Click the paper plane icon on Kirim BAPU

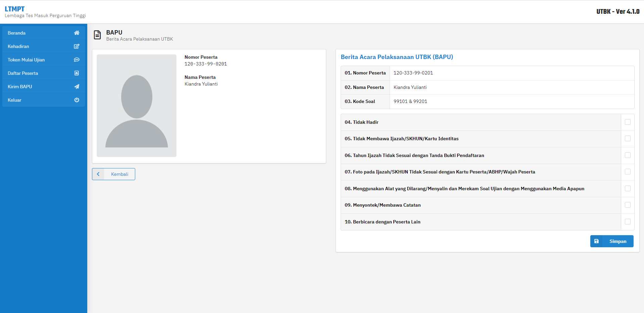pyautogui.click(x=77, y=87)
